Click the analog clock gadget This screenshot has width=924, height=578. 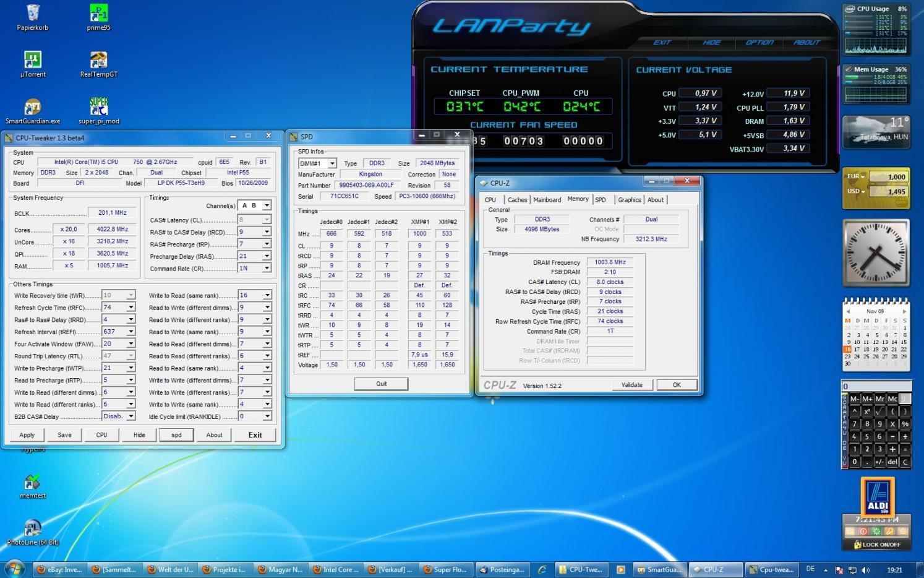(x=876, y=252)
